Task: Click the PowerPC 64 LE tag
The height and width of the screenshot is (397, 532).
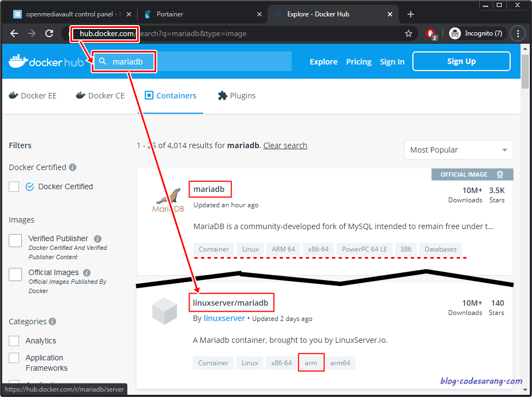Action: tap(364, 249)
